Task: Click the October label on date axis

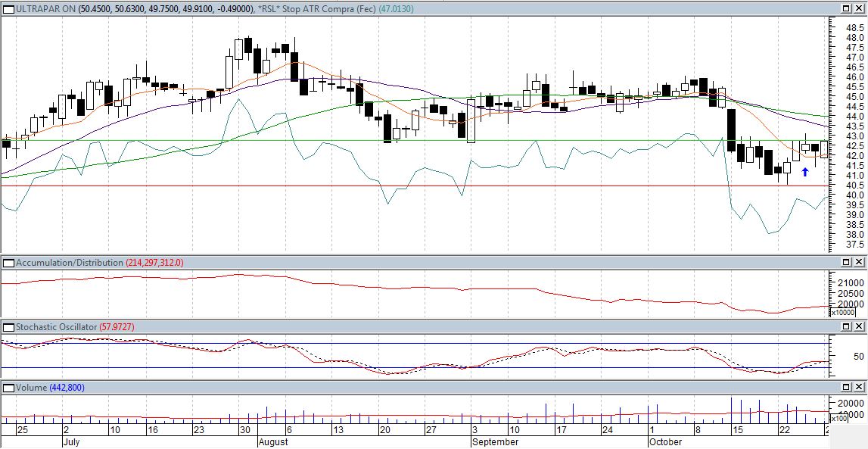Action: tap(665, 441)
